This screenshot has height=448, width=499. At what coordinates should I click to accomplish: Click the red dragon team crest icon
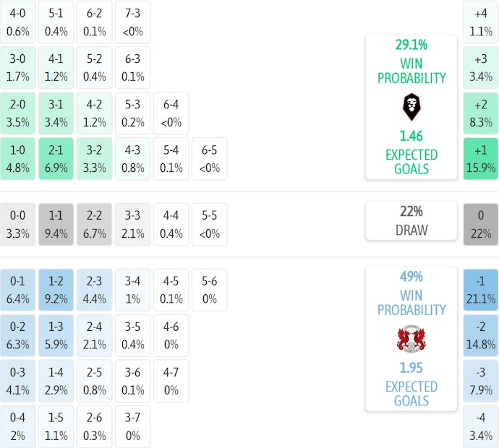pos(411,339)
